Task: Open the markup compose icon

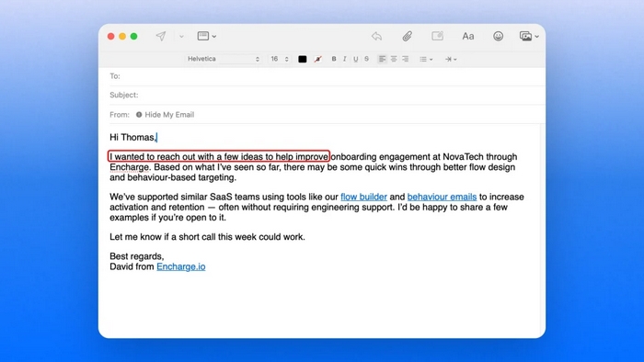Action: [437, 36]
